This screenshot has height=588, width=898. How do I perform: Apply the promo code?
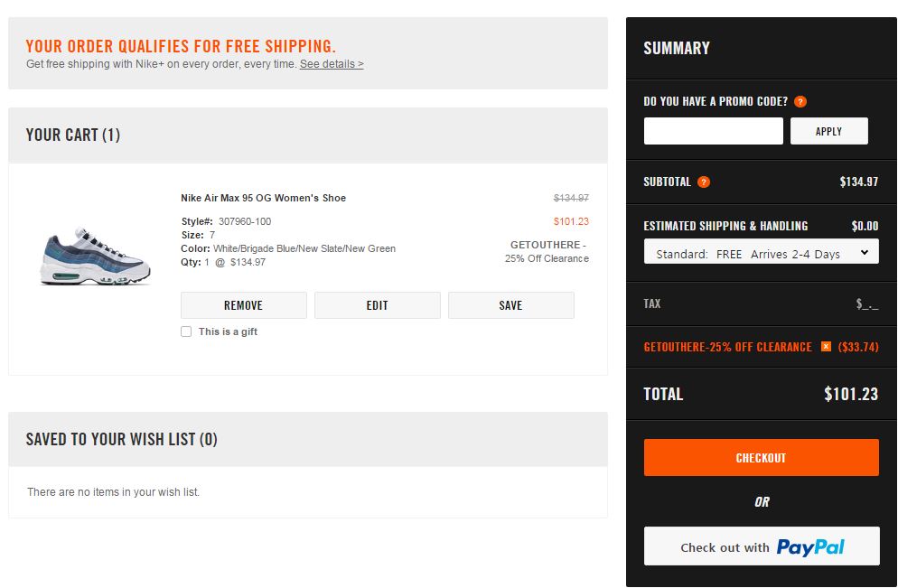point(828,131)
